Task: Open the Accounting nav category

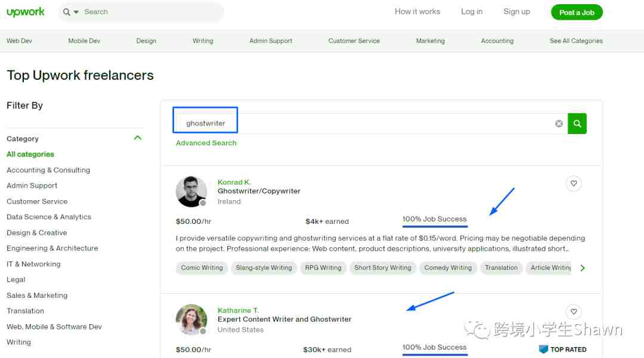Action: pos(497,41)
